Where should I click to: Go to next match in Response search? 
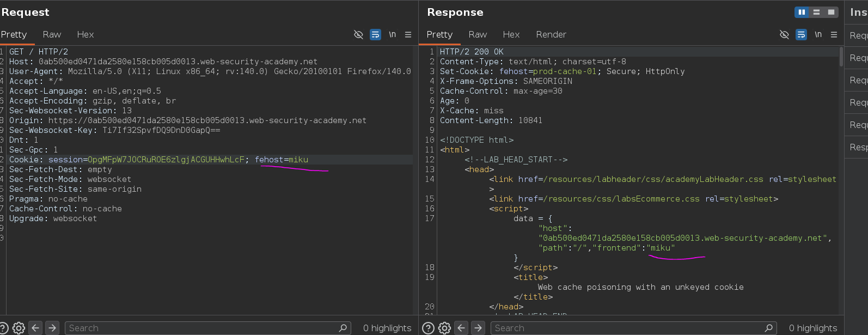[478, 328]
